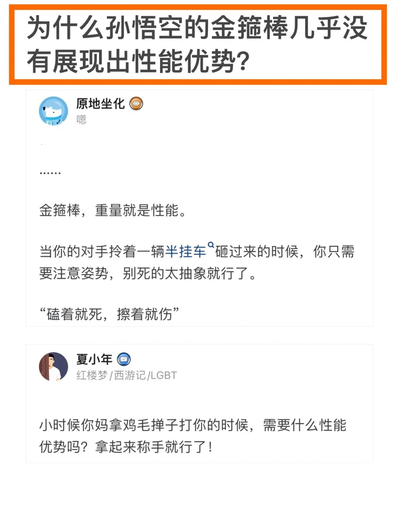This screenshot has height=532, width=399.
Task: Open the 夏小年 username profile
Action: [94, 359]
